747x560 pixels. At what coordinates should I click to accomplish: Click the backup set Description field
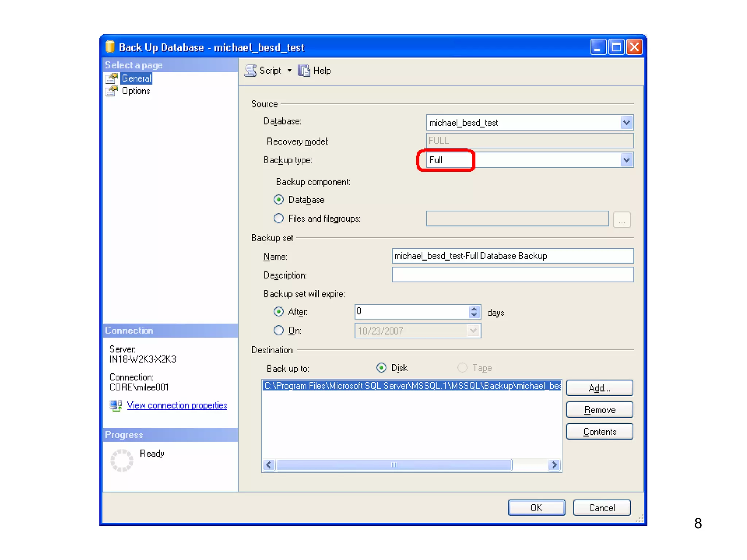[x=512, y=275]
